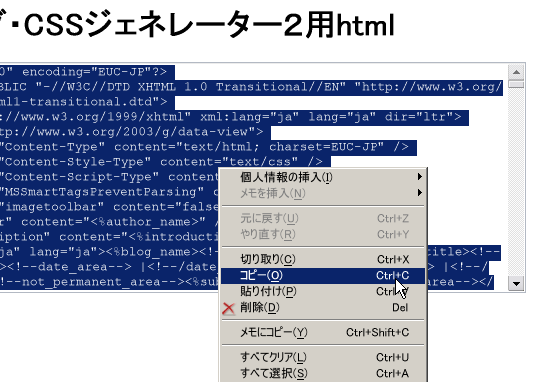Select 貼り付け from context menu
This screenshot has width=550, height=382.
click(x=322, y=291)
